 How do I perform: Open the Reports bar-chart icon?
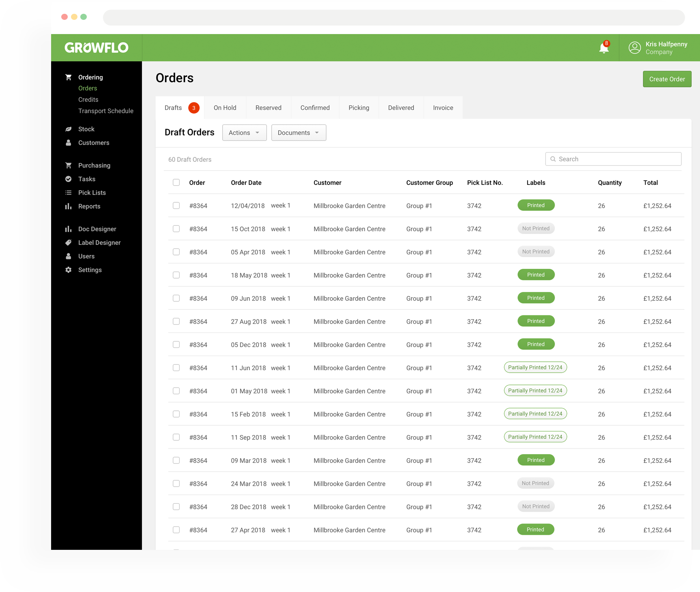click(x=69, y=206)
